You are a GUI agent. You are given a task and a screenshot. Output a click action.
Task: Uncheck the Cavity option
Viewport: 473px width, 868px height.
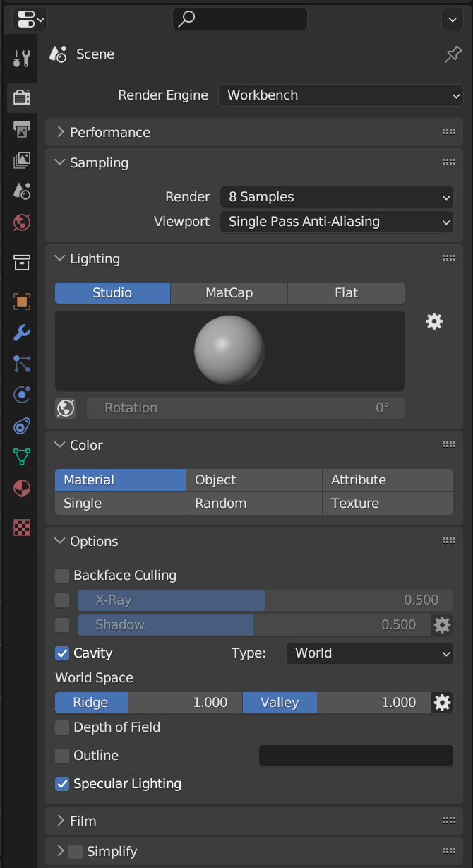click(61, 653)
